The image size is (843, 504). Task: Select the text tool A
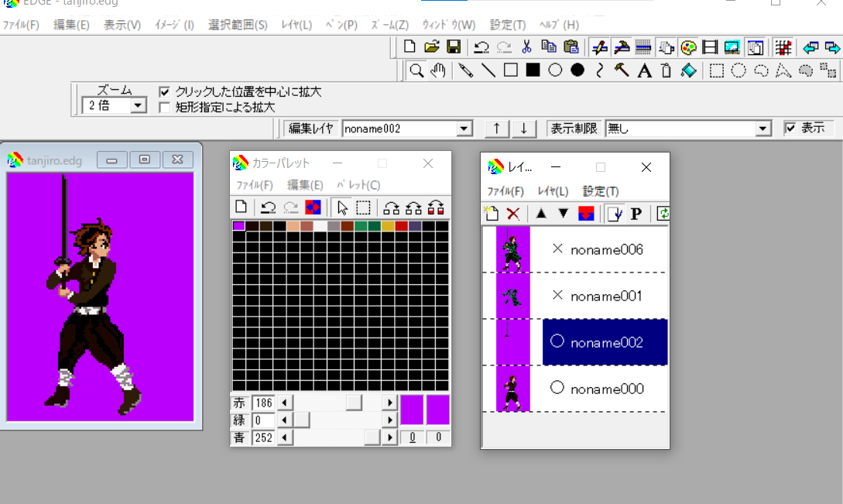644,70
